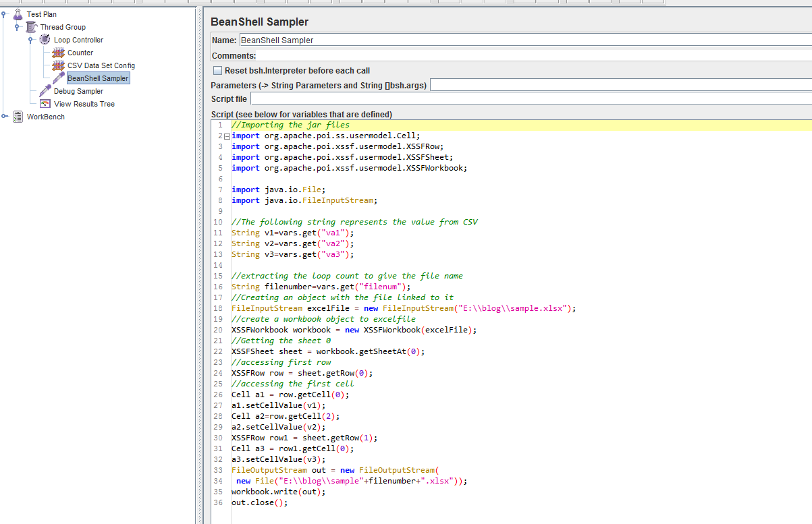This screenshot has height=524, width=812.
Task: Collapse the import block fold at line 2
Action: 225,135
